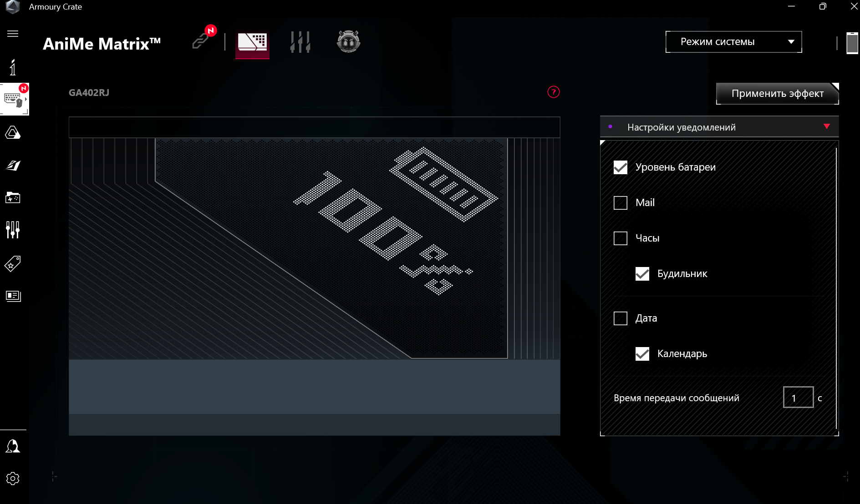Select the AniMe Matrix display tab
Viewport: 860px width, 504px height.
click(x=252, y=43)
